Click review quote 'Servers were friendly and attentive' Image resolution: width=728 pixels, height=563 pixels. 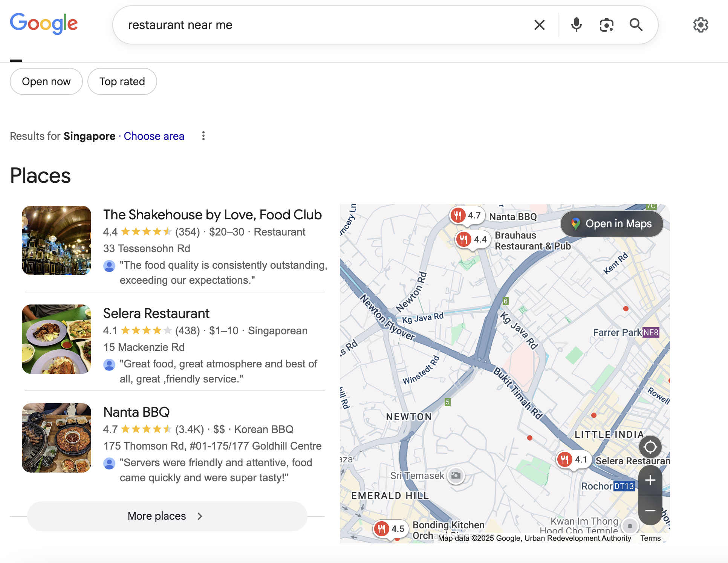(x=216, y=470)
